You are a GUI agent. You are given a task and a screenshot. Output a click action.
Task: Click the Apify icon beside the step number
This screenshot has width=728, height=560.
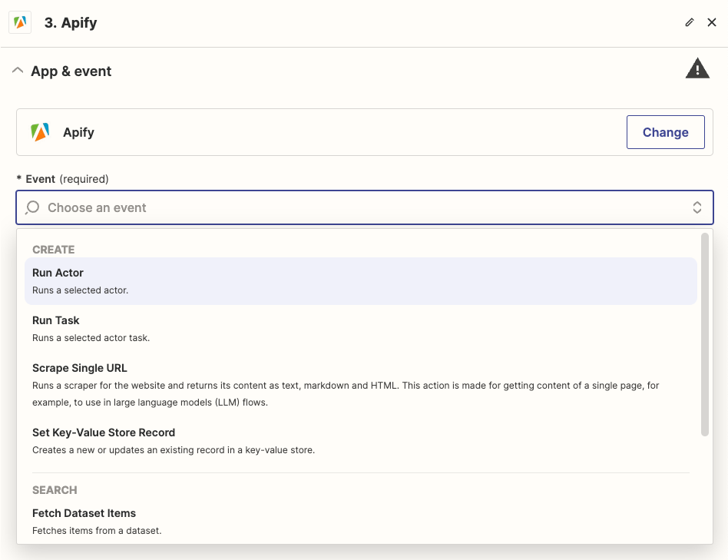(19, 22)
